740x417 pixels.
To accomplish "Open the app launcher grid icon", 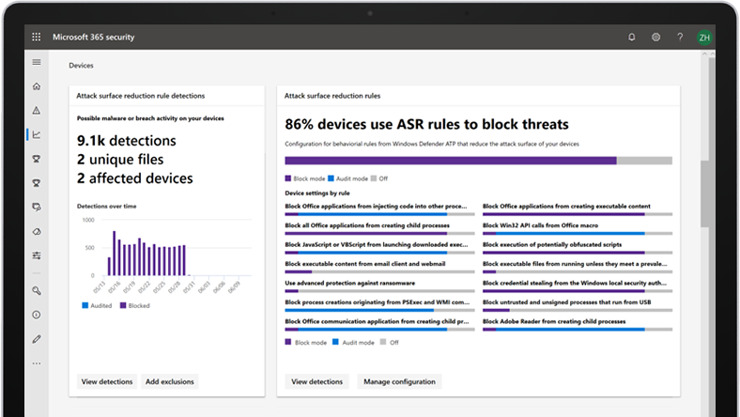I will coord(36,37).
